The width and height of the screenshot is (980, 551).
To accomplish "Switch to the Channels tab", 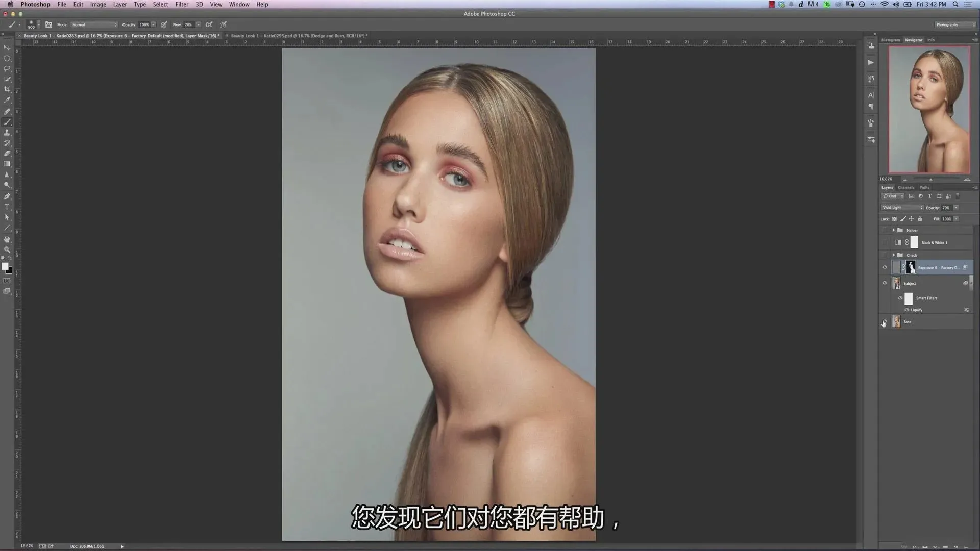I will (x=906, y=187).
